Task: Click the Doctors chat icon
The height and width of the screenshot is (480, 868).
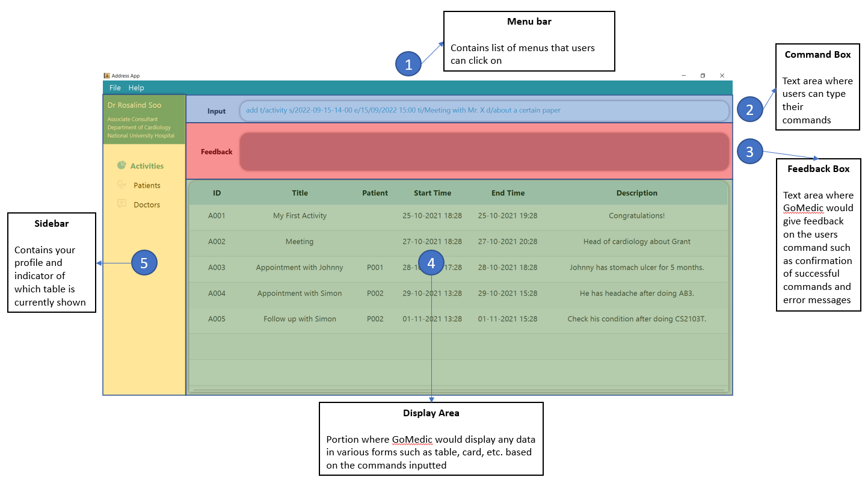Action: [122, 204]
